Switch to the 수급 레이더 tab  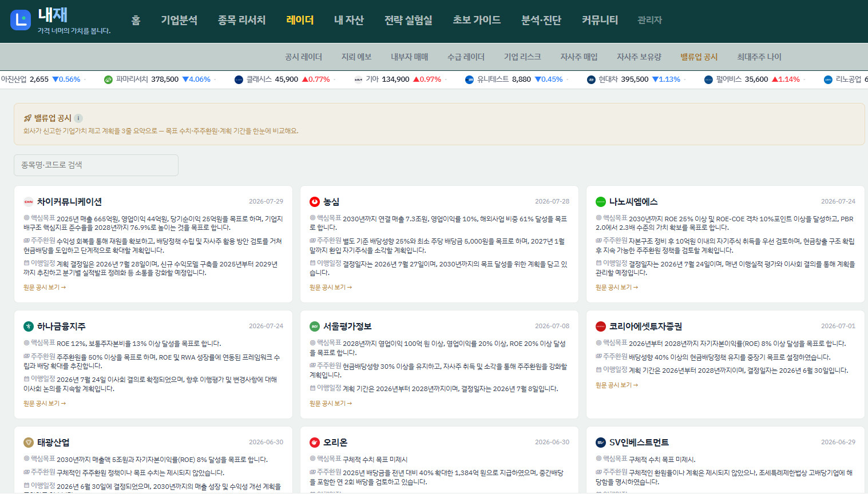pyautogui.click(x=466, y=57)
